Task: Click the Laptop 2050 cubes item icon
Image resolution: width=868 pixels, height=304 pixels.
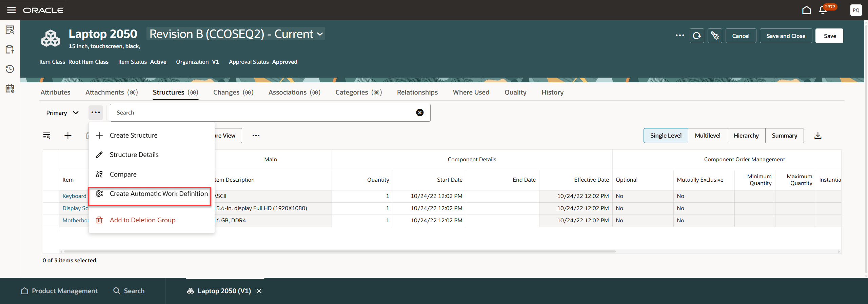Action: pyautogui.click(x=51, y=38)
